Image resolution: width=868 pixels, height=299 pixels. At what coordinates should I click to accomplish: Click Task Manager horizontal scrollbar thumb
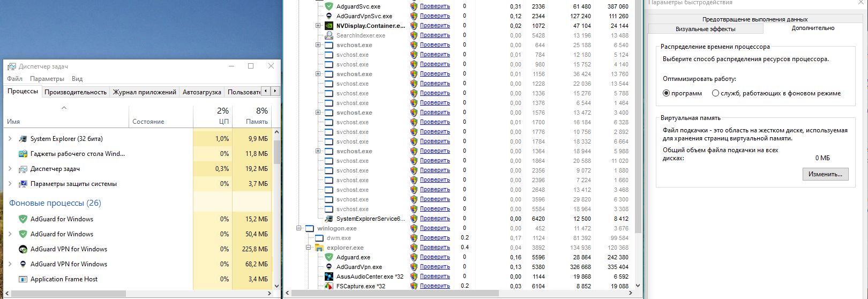[x=69, y=294]
